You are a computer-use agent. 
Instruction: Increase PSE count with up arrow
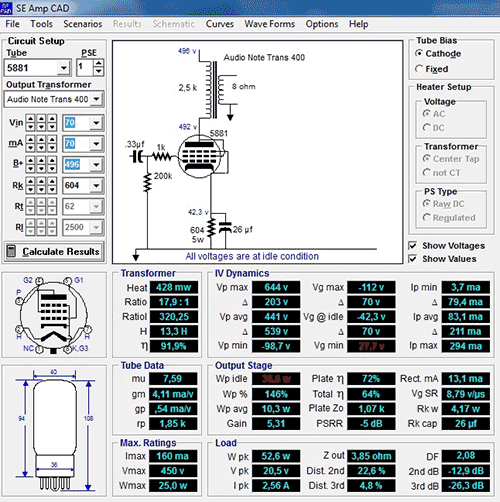[x=98, y=63]
